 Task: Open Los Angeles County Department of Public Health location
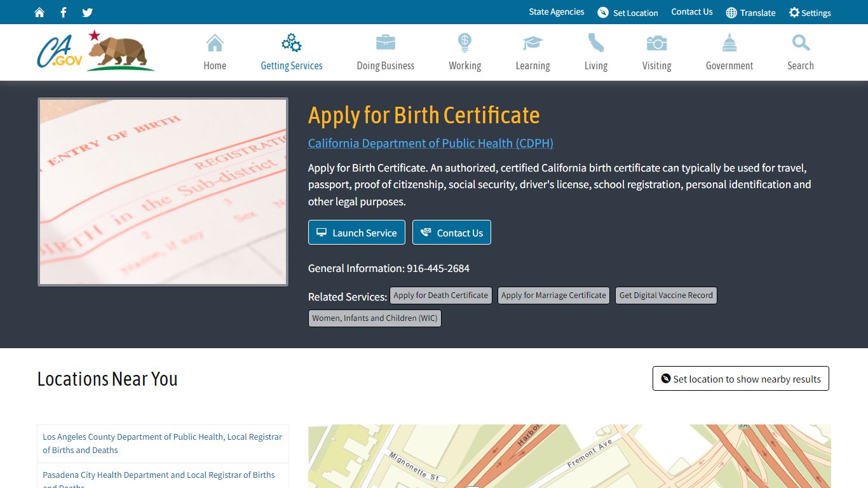pos(163,444)
